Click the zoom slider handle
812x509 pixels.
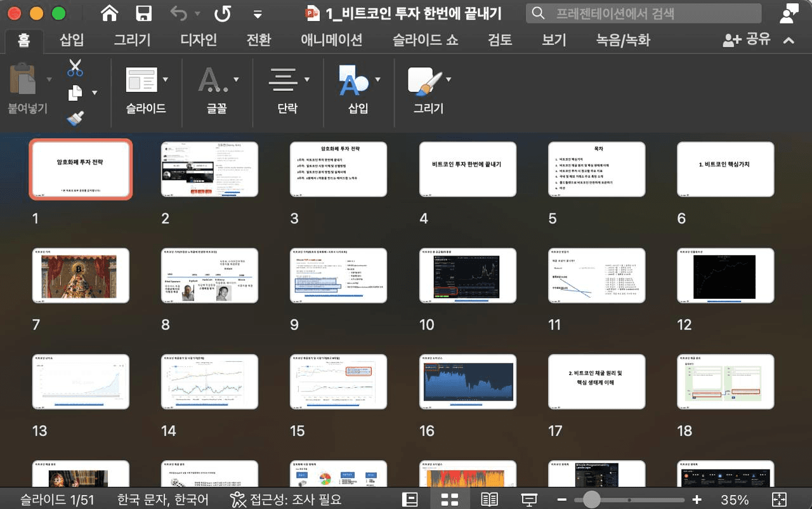pos(591,499)
